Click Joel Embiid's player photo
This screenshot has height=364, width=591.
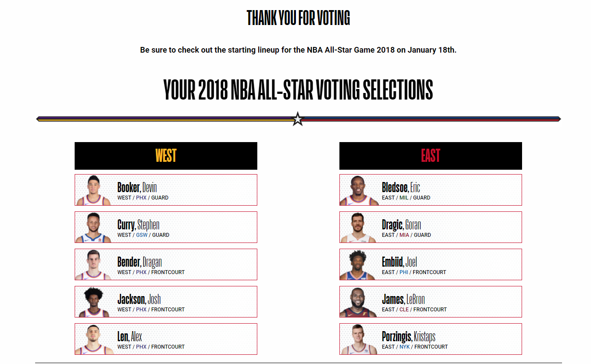[x=359, y=265]
